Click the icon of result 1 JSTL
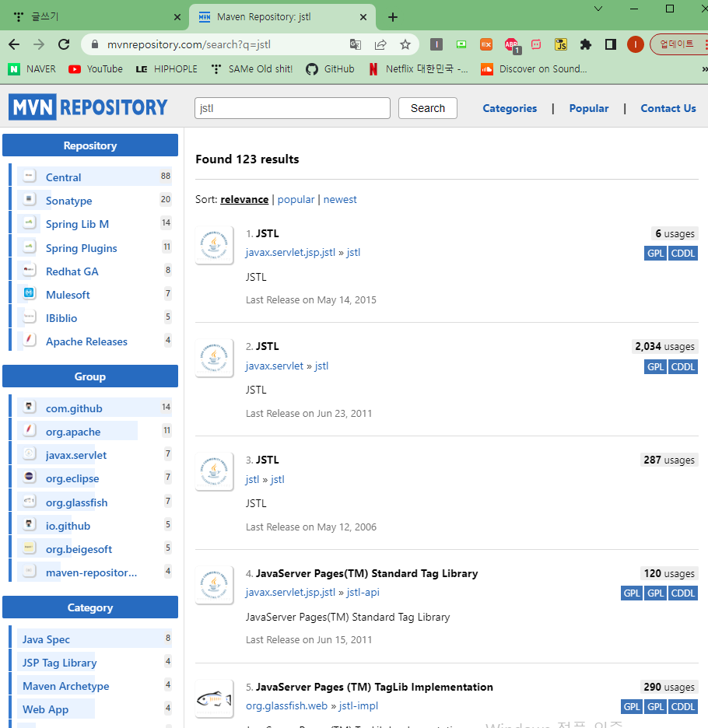This screenshot has height=728, width=708. pyautogui.click(x=214, y=245)
